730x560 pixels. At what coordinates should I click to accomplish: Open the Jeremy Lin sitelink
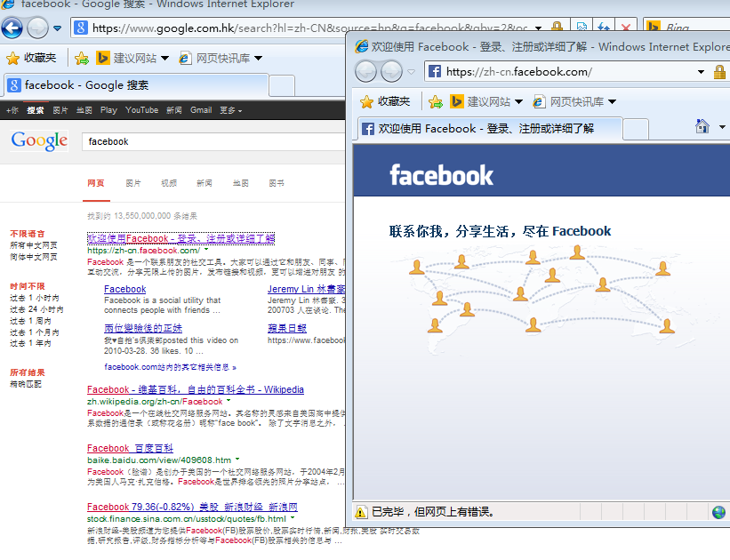[307, 289]
